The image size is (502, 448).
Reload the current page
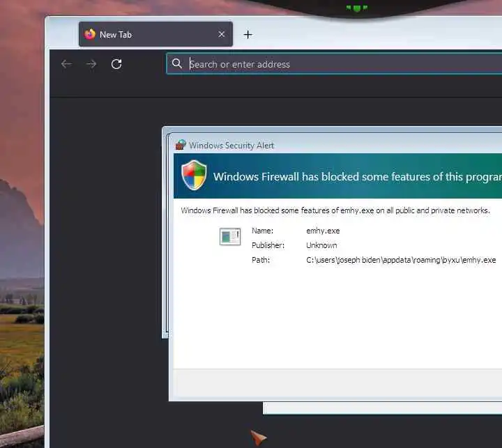point(116,64)
